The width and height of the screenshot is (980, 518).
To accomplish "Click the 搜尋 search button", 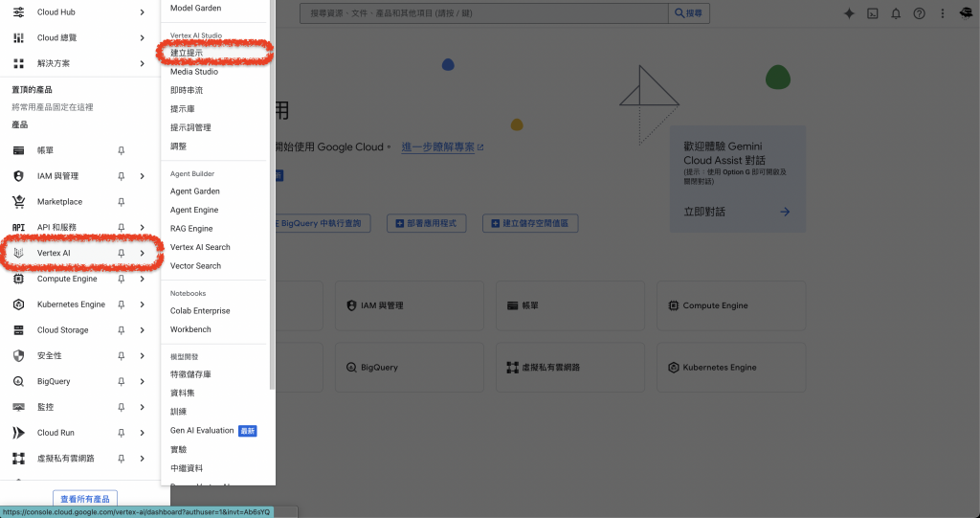I will [689, 13].
